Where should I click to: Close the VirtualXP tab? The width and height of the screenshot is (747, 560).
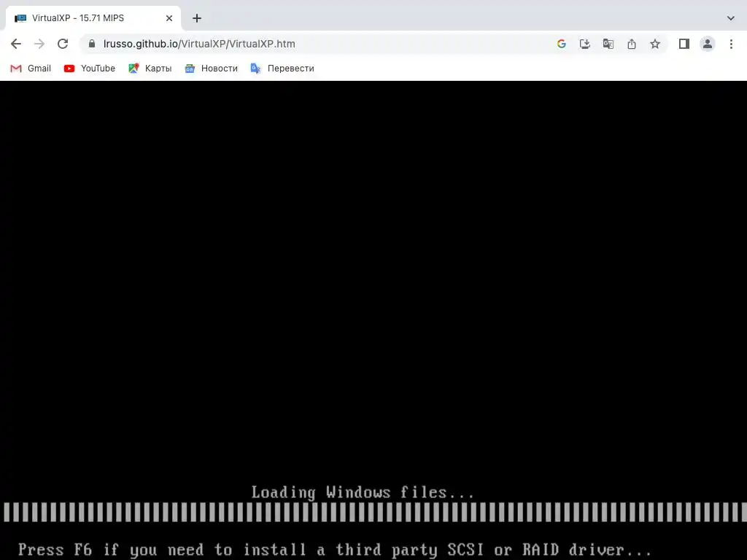click(169, 18)
